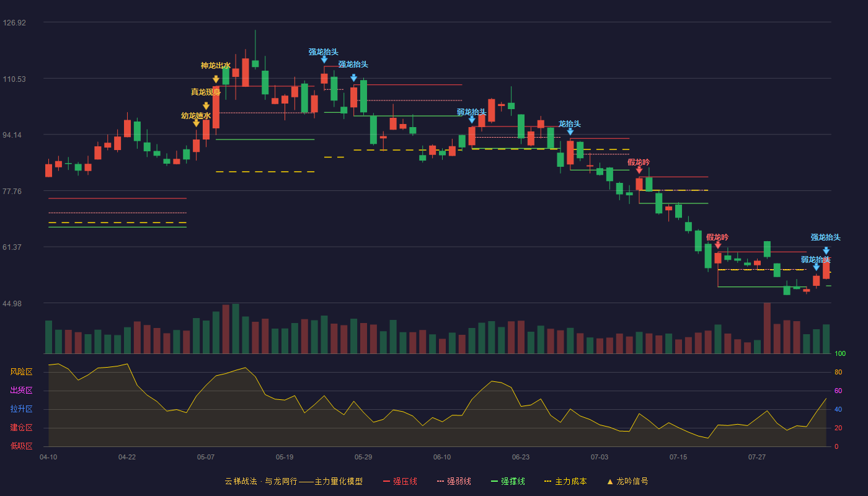Toggle the 强弱线 legend item

454,481
